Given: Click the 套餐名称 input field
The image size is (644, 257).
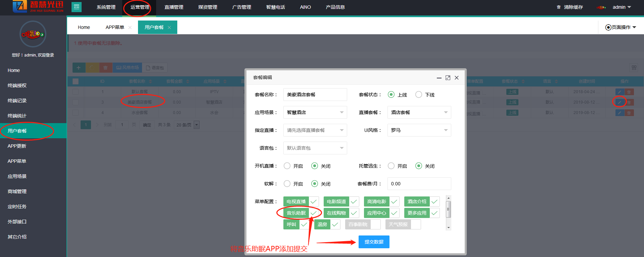Looking at the screenshot, I should pyautogui.click(x=315, y=95).
